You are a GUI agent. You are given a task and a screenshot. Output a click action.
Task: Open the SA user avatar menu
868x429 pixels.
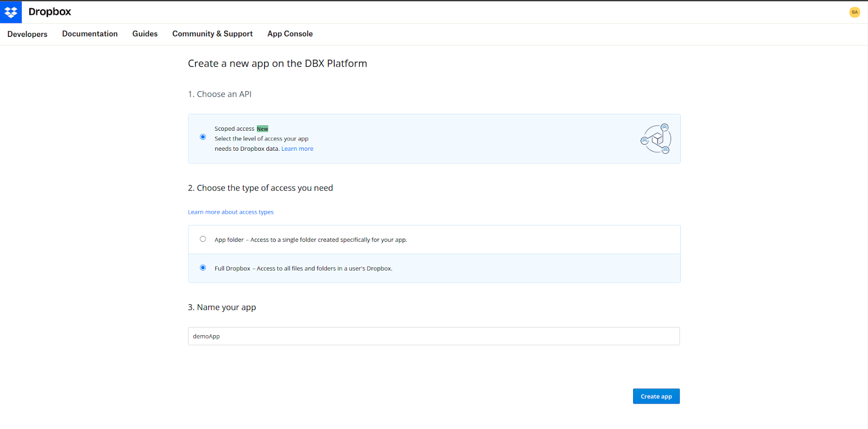point(854,12)
